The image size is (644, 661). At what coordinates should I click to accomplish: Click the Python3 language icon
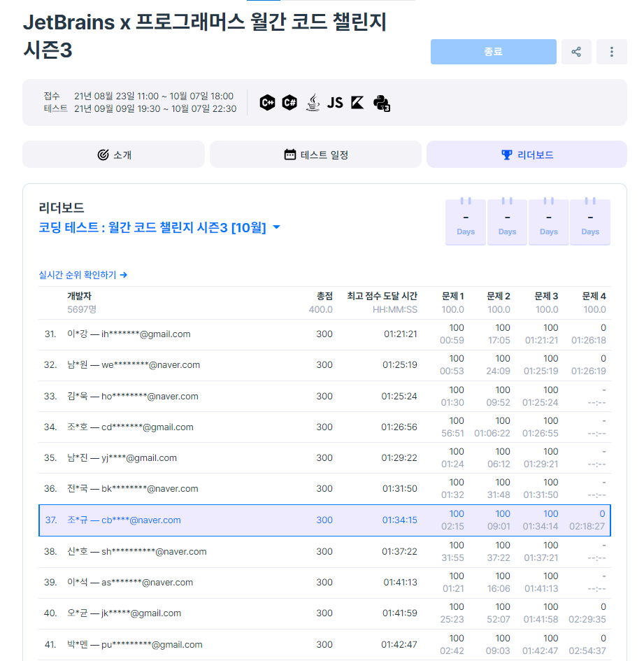coord(382,103)
